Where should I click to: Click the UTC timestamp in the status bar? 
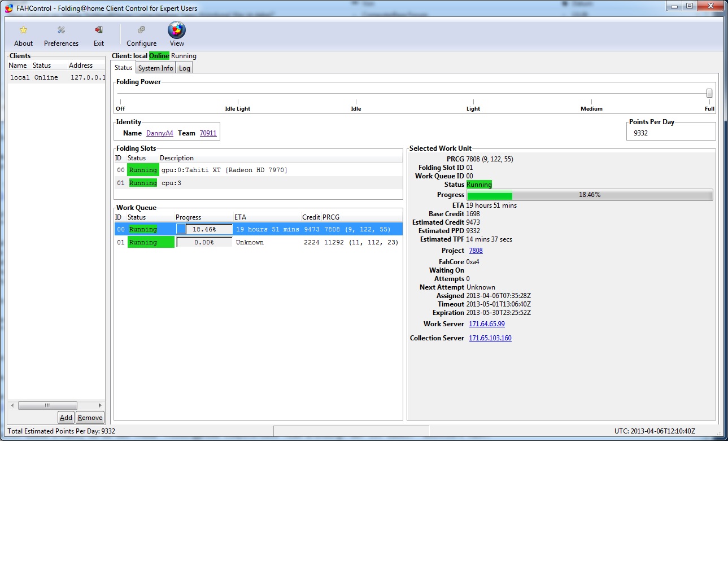pyautogui.click(x=655, y=431)
